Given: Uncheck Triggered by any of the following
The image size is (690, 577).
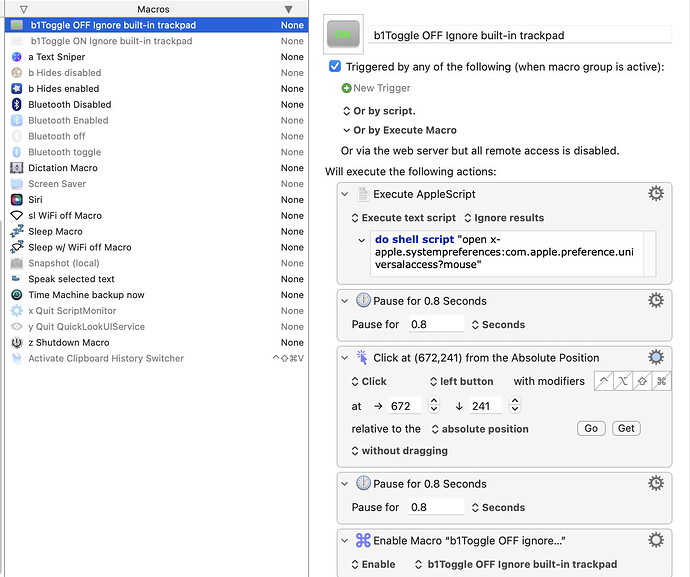Looking at the screenshot, I should [335, 66].
